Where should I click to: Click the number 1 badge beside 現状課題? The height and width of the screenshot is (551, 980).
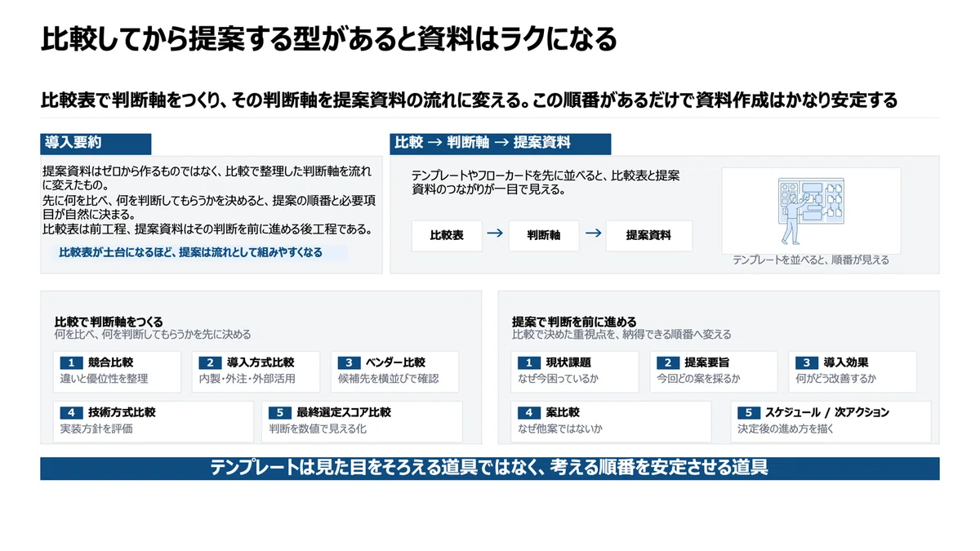point(529,362)
